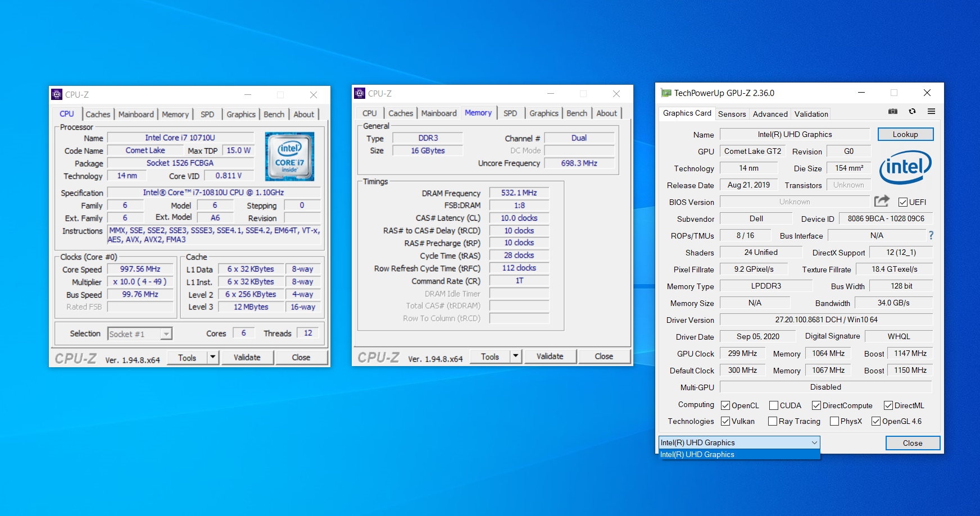Click the Threads value 12

[308, 333]
